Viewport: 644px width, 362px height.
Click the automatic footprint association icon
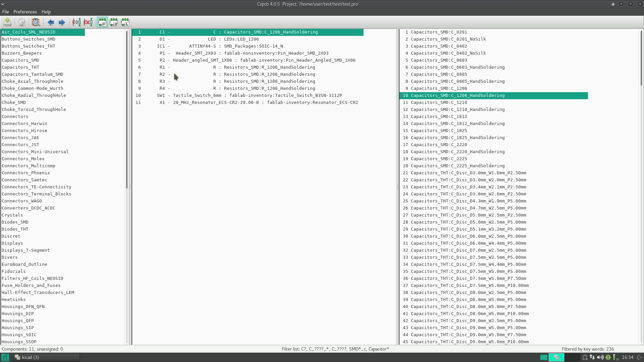tap(76, 22)
